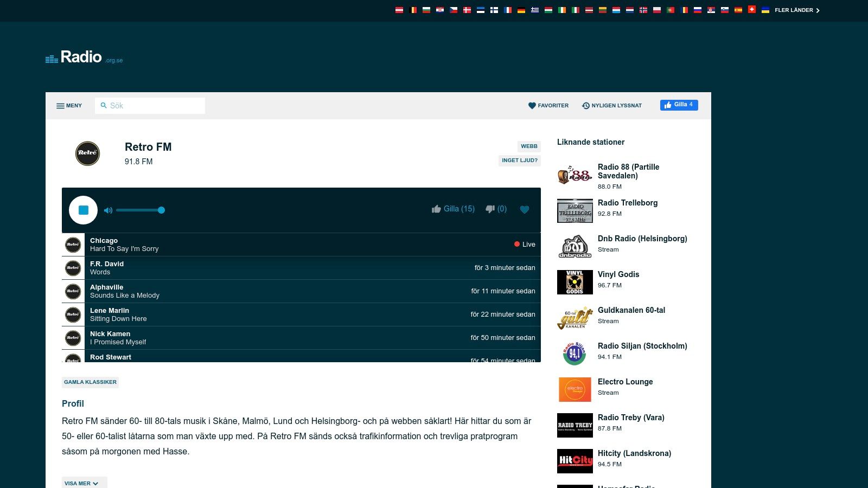The image size is (868, 488).
Task: Switch to Hungary via its flag
Action: (548, 10)
